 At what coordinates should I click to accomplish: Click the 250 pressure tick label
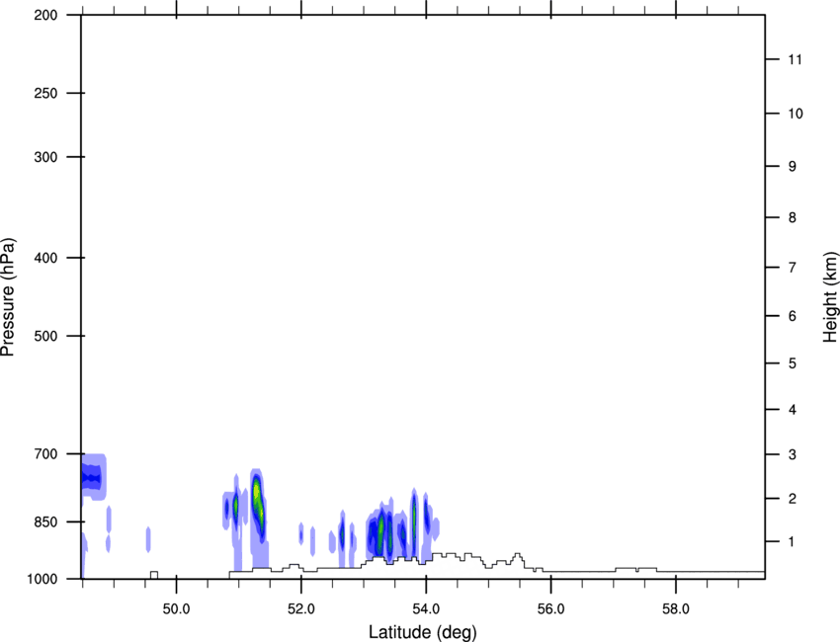point(45,93)
